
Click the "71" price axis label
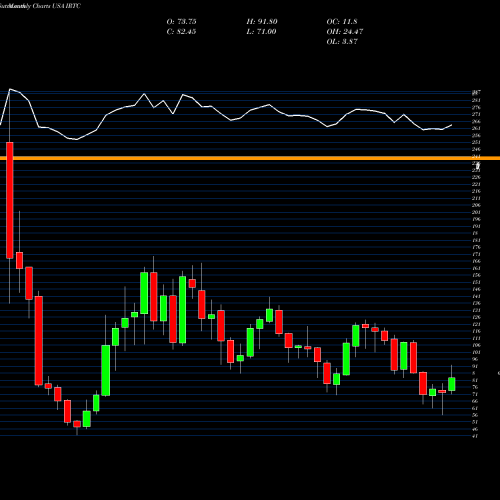point(475,394)
